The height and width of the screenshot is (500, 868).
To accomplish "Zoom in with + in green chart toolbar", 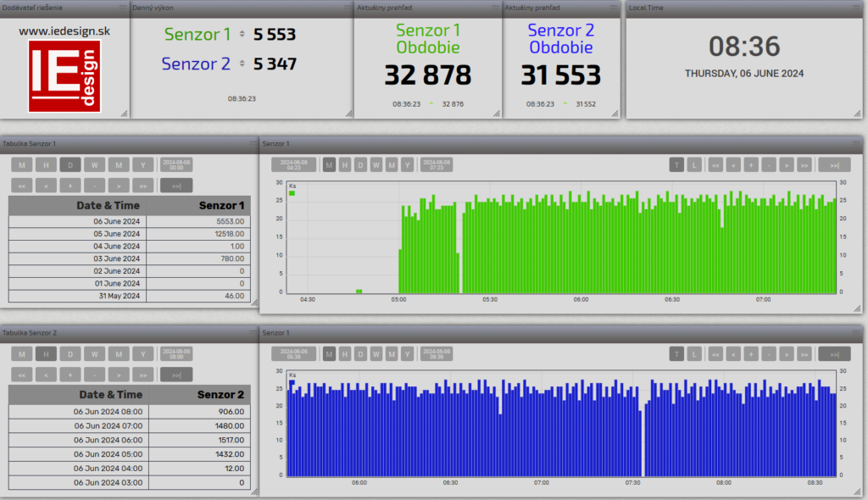I will pyautogui.click(x=751, y=165).
